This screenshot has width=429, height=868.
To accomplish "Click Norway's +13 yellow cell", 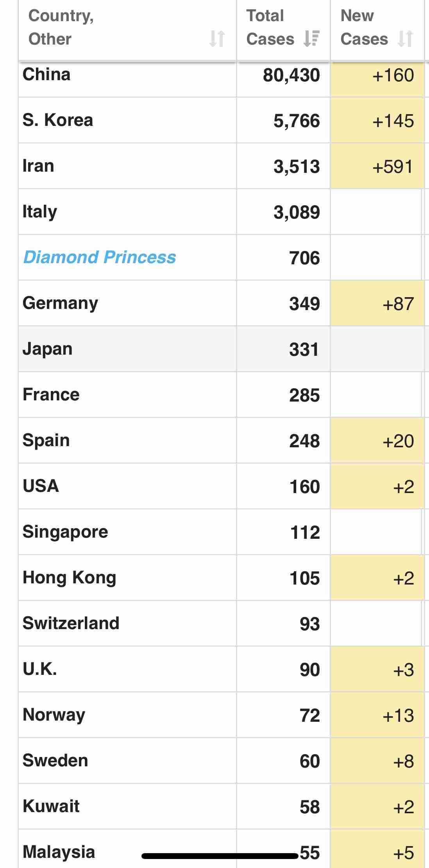I will tap(377, 715).
